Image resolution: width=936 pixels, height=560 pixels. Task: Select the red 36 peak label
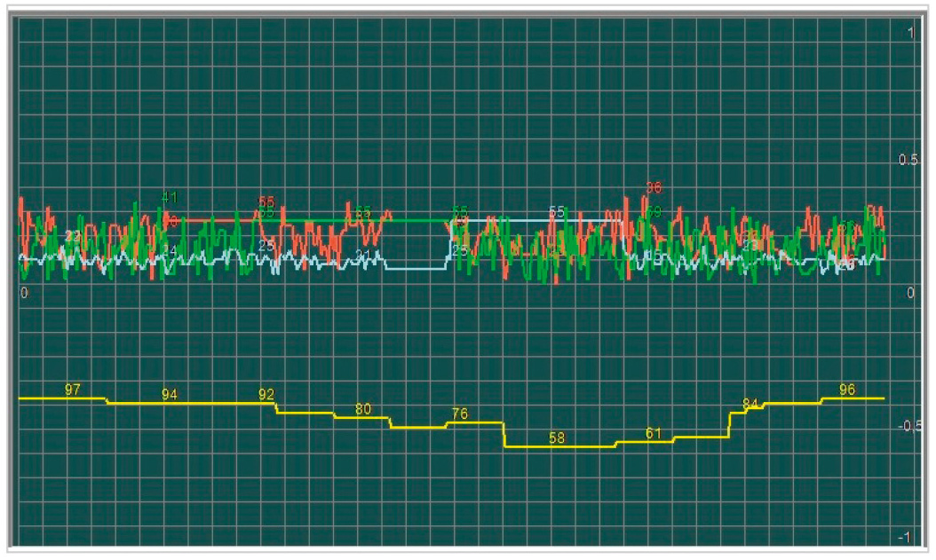click(x=654, y=188)
